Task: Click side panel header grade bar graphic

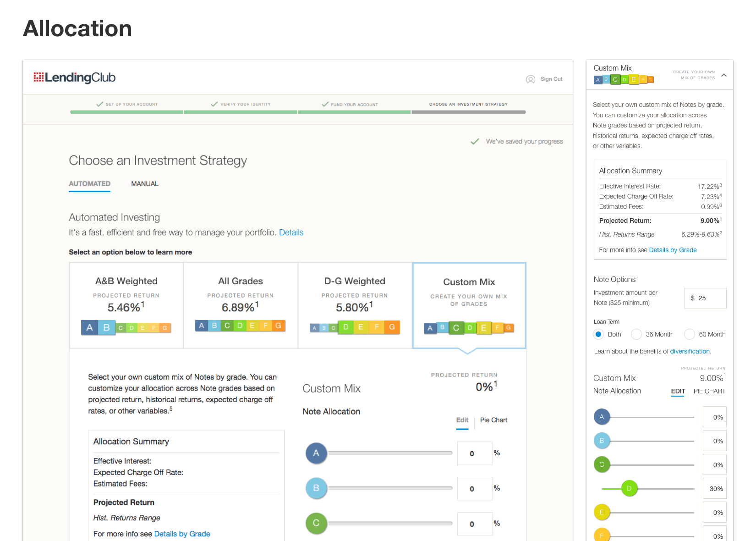Action: (x=624, y=79)
